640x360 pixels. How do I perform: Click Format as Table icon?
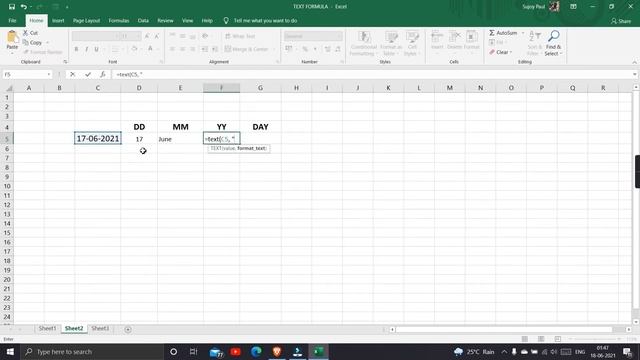(x=391, y=43)
